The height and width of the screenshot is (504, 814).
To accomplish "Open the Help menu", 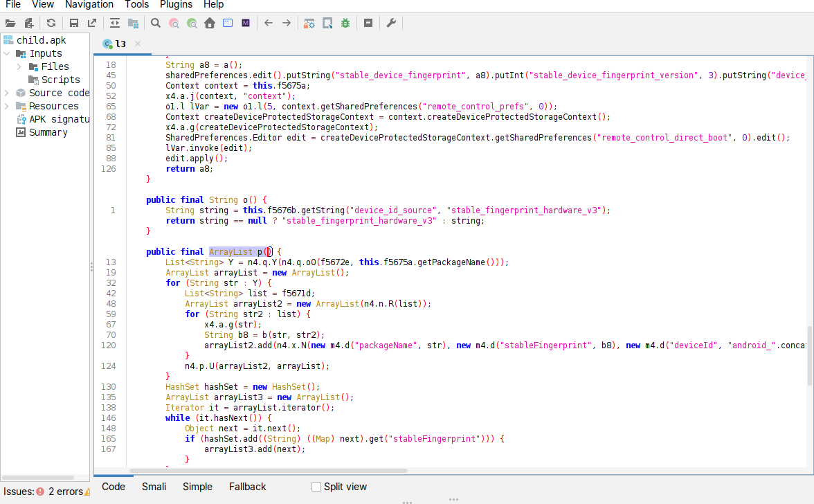I will click(x=213, y=5).
